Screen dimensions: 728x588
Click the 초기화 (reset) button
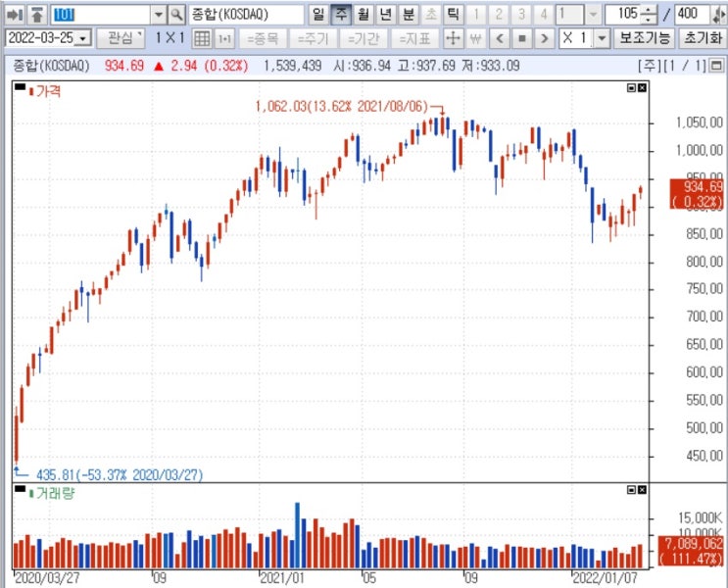click(703, 38)
